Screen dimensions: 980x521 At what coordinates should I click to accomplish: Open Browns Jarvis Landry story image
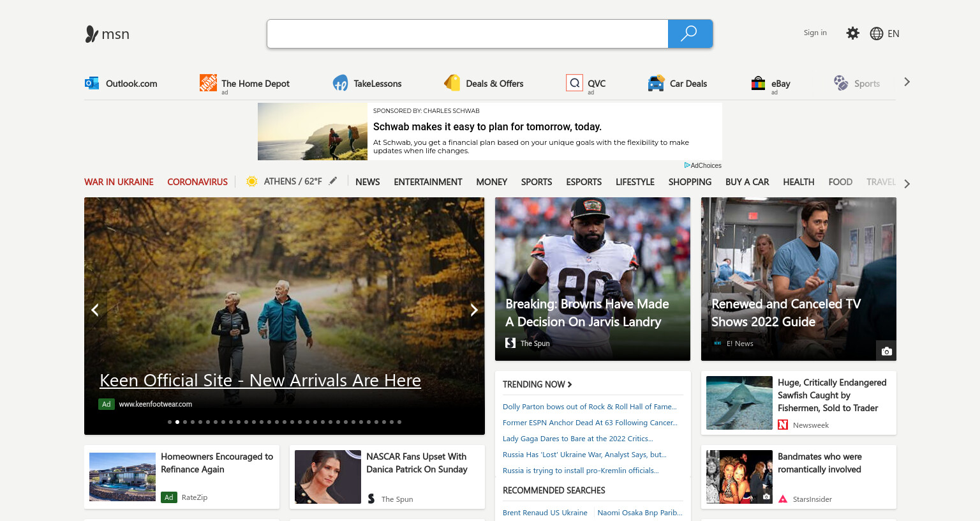593,279
